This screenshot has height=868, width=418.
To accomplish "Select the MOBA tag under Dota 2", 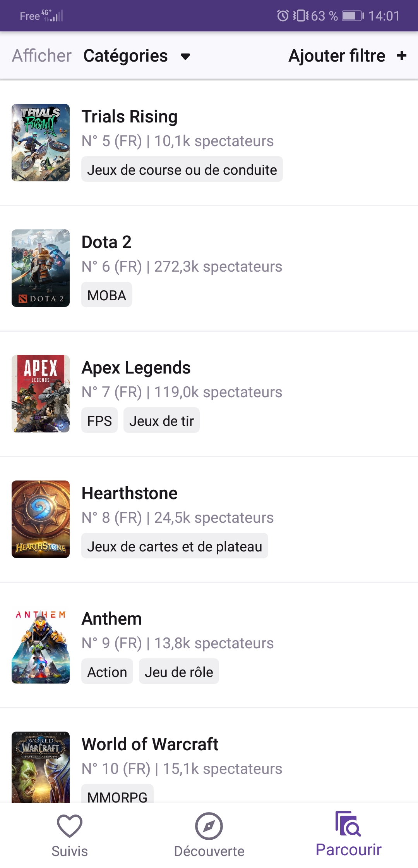I will tap(106, 295).
